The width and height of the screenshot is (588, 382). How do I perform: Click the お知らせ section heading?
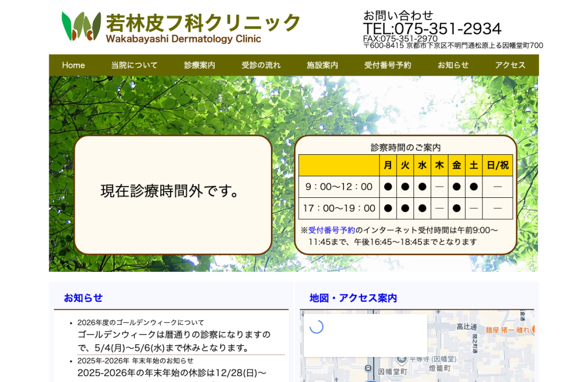tap(83, 298)
